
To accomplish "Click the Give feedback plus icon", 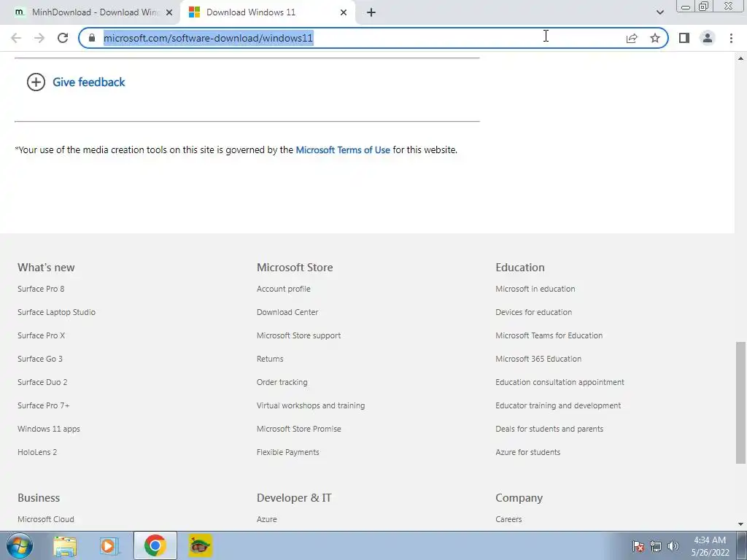I will [36, 82].
